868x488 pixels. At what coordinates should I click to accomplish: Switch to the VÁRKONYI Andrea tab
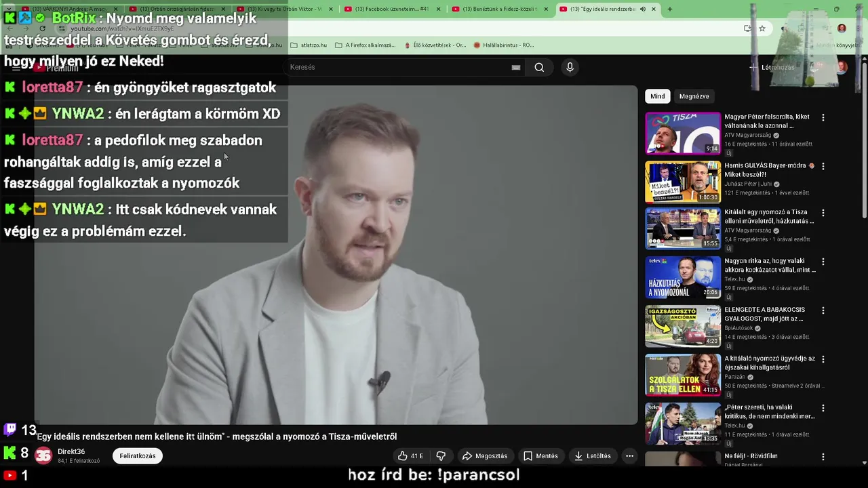pyautogui.click(x=71, y=9)
